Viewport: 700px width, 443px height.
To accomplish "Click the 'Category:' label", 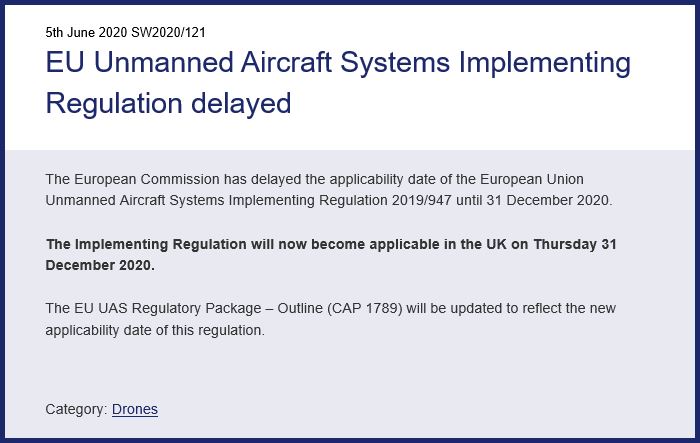I will pos(76,409).
